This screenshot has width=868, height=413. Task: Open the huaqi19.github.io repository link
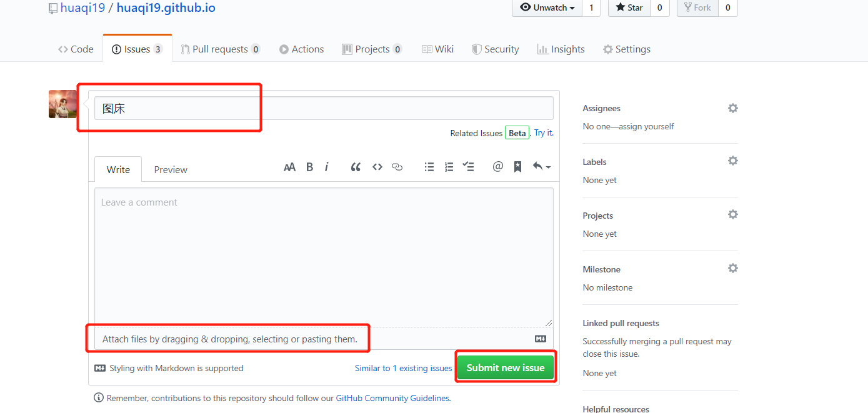pyautogui.click(x=166, y=8)
